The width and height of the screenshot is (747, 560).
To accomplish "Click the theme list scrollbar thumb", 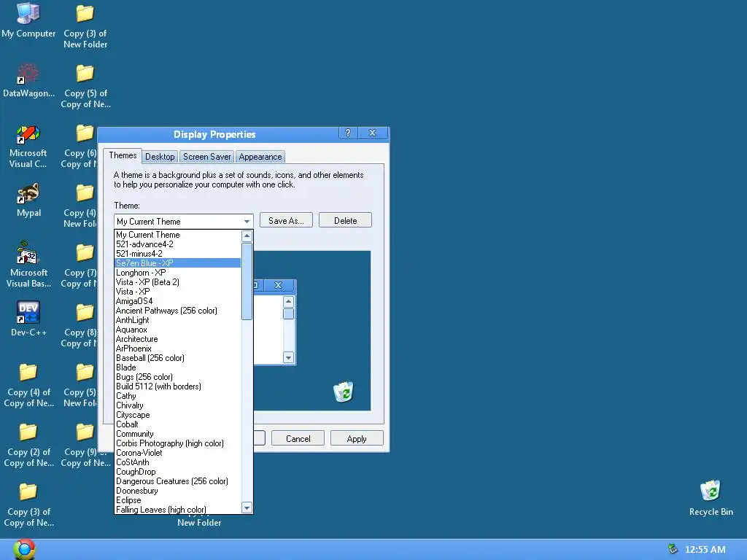I will pyautogui.click(x=247, y=281).
